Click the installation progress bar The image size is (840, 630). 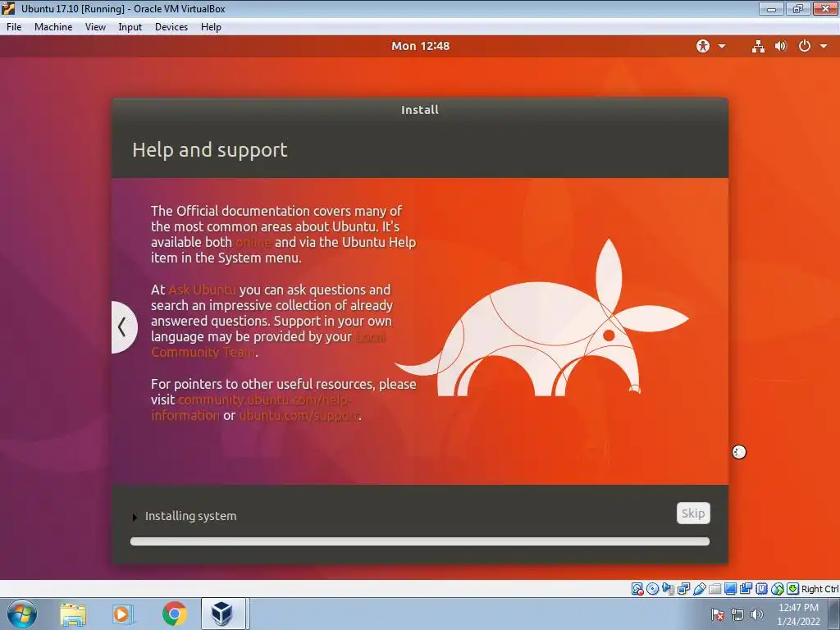pos(420,541)
